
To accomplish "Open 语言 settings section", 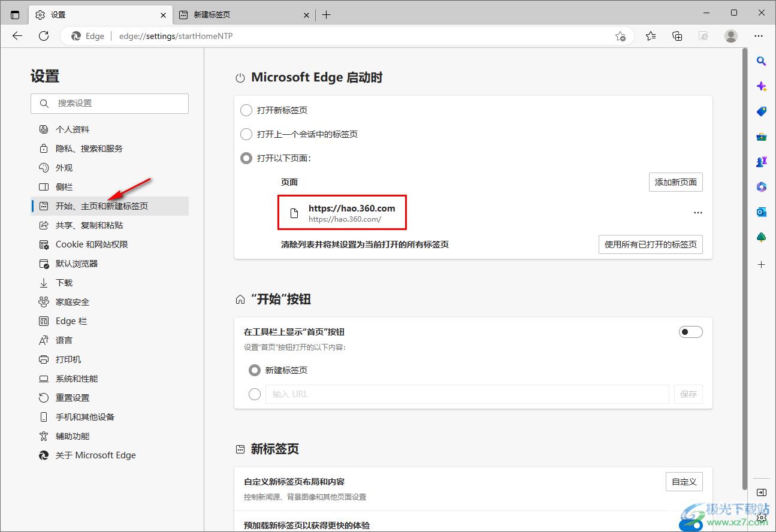I will pyautogui.click(x=110, y=340).
